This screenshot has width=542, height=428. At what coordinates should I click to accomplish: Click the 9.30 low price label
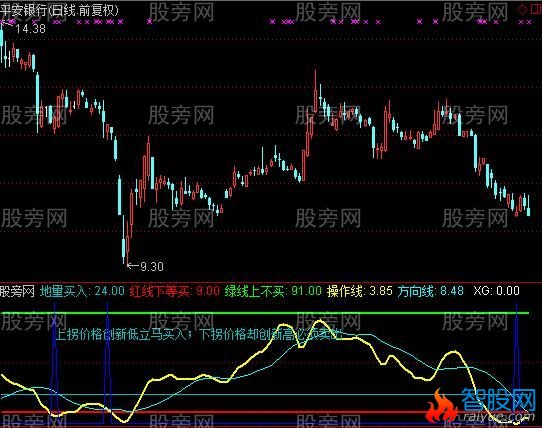pyautogui.click(x=152, y=267)
